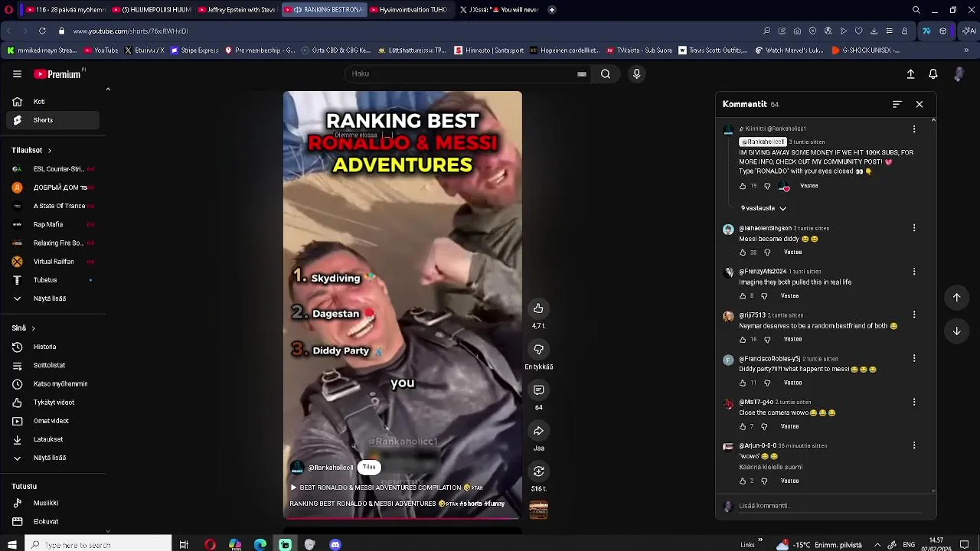Go to previous short with up arrow
The height and width of the screenshot is (551, 980).
click(956, 298)
